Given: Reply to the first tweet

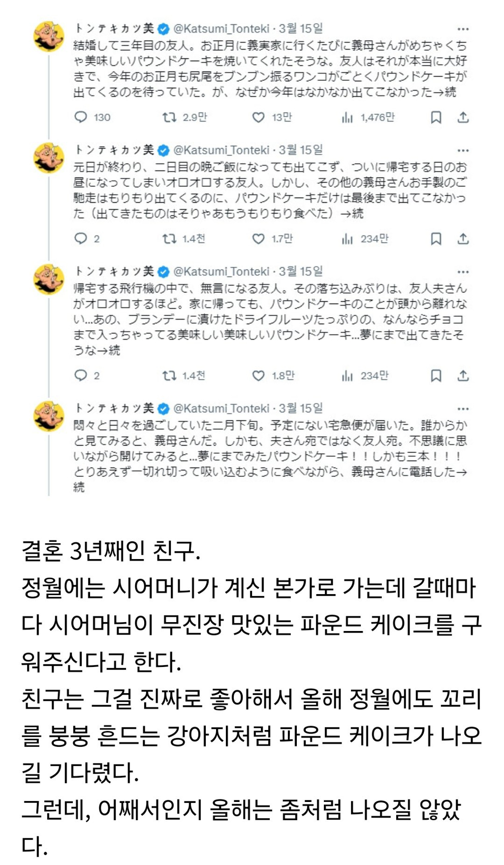Looking at the screenshot, I should click(x=81, y=117).
